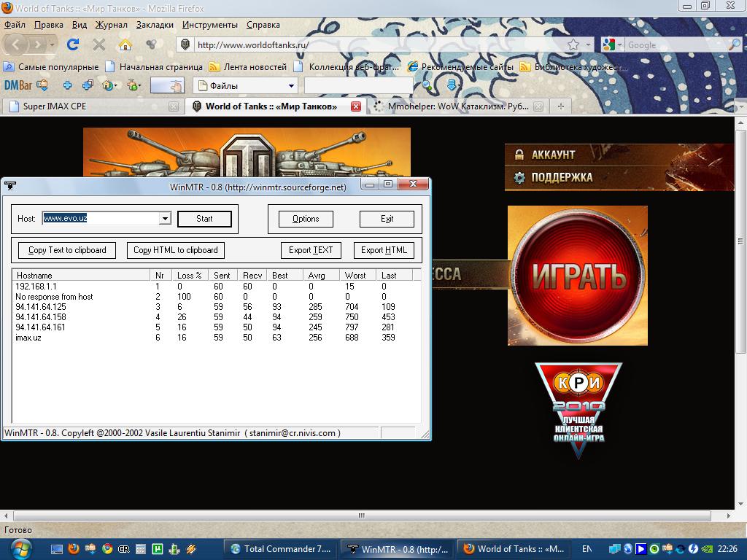Click the Start button in WinMTR

(x=204, y=219)
